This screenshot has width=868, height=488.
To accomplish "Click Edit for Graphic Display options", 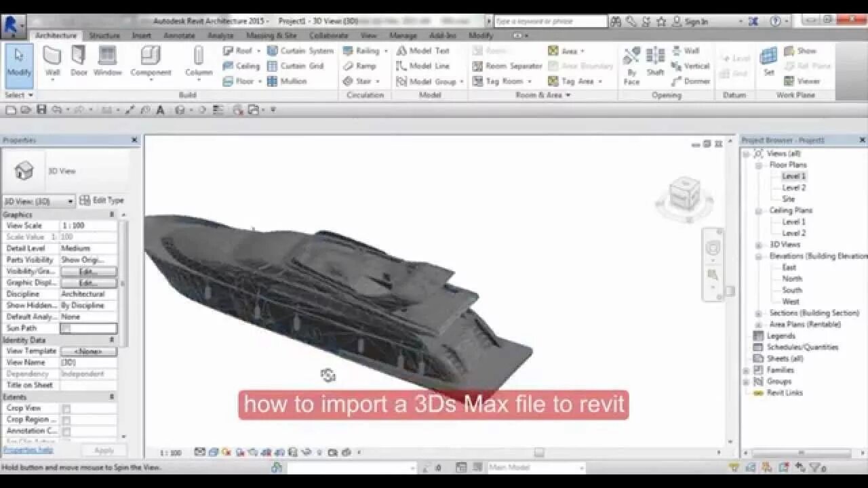I will (x=88, y=283).
